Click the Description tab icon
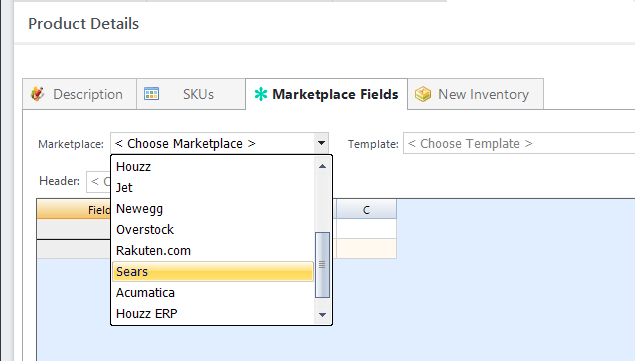Viewport: 635px width, 361px height. pyautogui.click(x=38, y=94)
